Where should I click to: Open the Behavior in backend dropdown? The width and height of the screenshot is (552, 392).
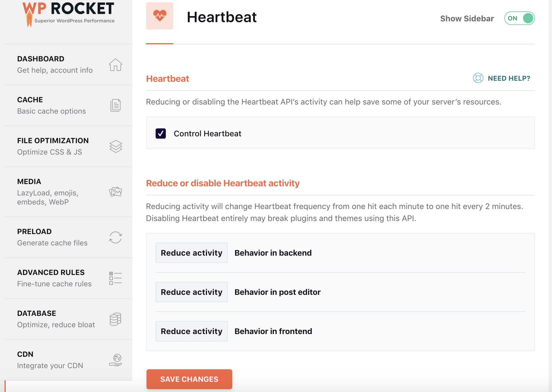tap(191, 253)
